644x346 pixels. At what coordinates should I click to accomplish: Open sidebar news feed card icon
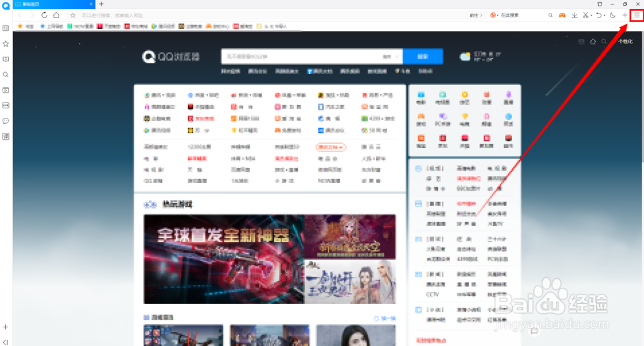point(6,28)
